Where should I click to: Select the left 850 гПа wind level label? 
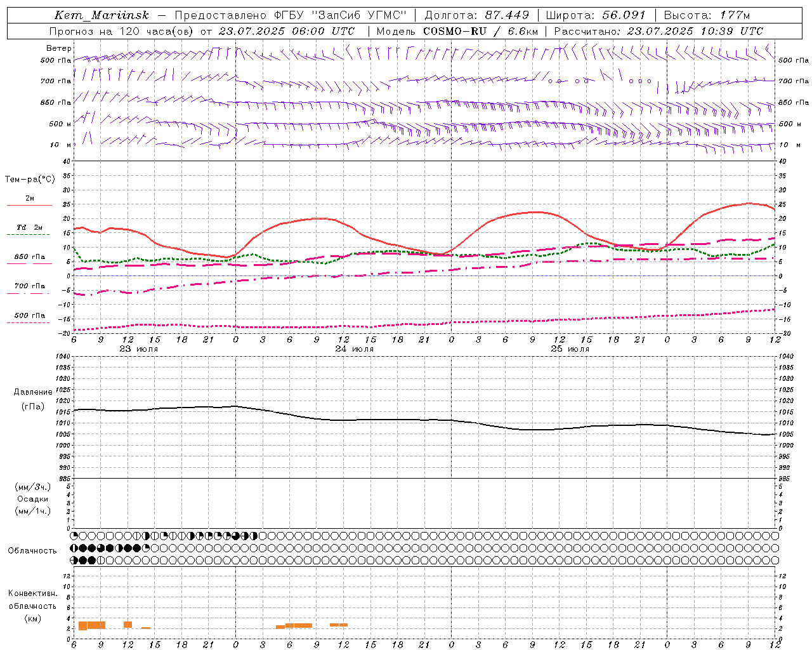[x=56, y=102]
